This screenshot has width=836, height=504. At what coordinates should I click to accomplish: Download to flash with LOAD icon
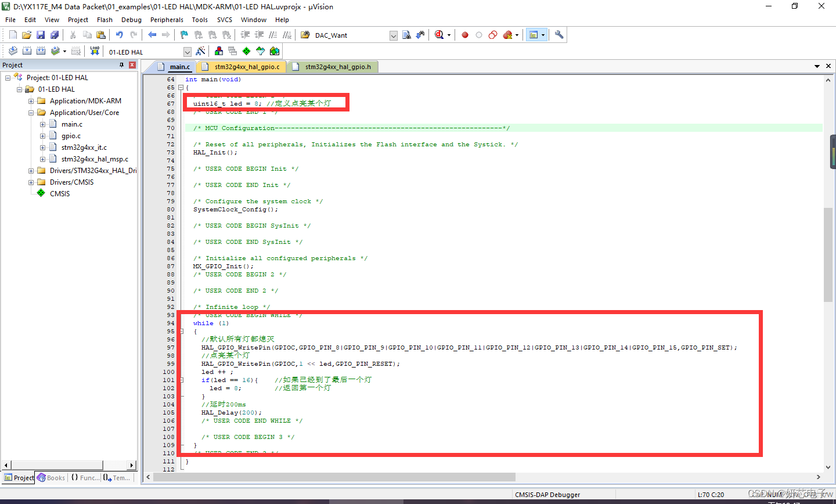coord(95,51)
